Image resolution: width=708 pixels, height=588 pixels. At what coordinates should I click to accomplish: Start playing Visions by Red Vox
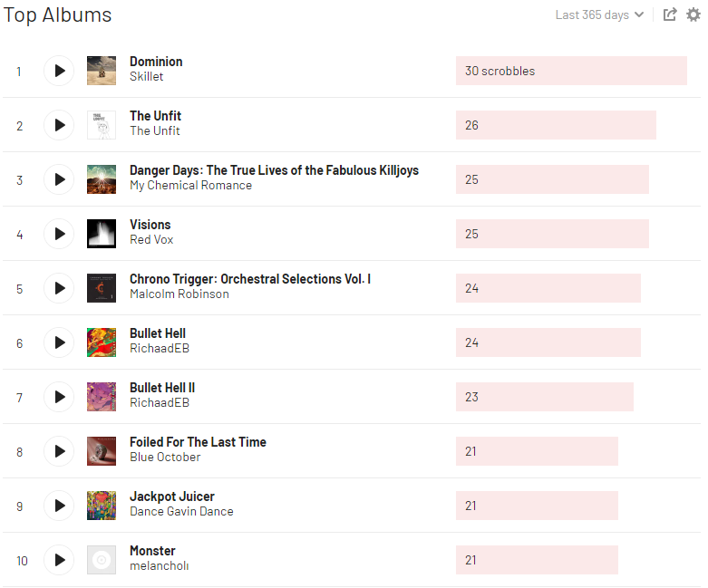[x=59, y=234]
